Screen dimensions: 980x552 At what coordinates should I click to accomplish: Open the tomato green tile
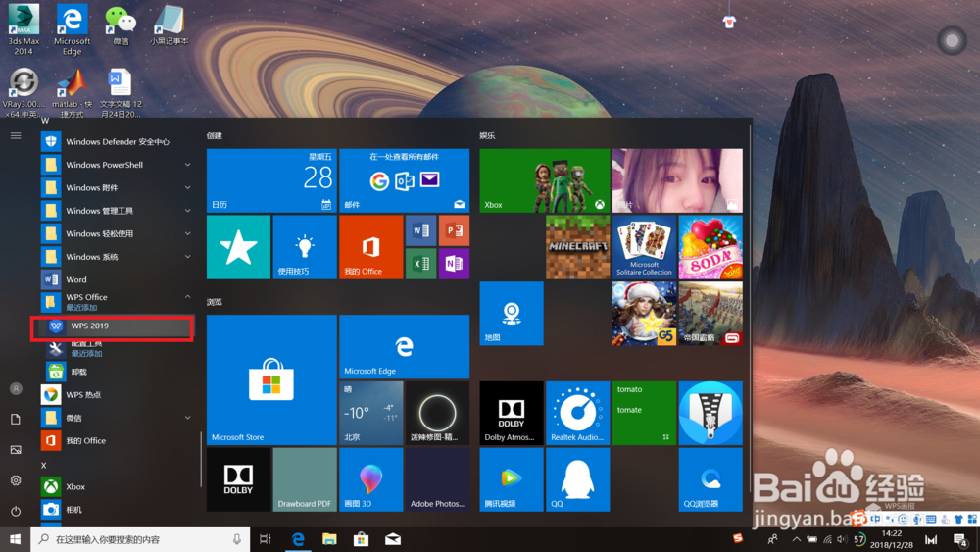(x=645, y=413)
